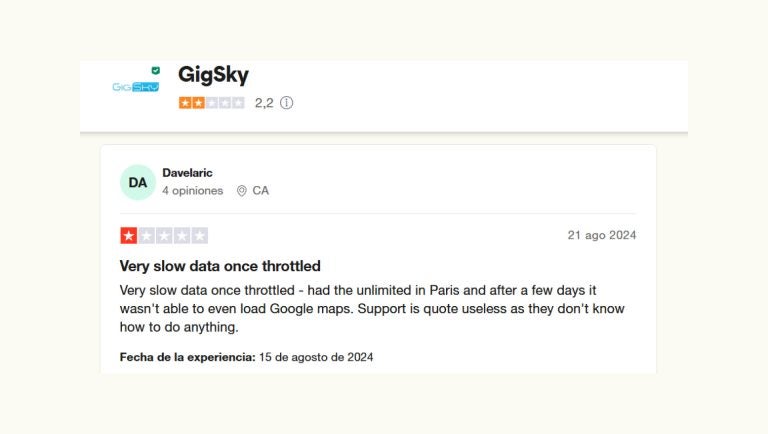This screenshot has height=434, width=768.
Task: Click the review body text paragraph
Action: [372, 308]
